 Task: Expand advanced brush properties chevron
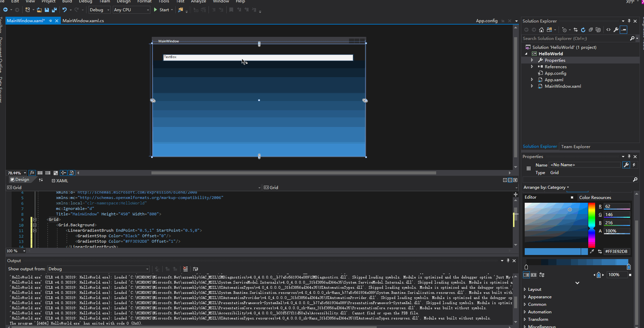(x=577, y=283)
